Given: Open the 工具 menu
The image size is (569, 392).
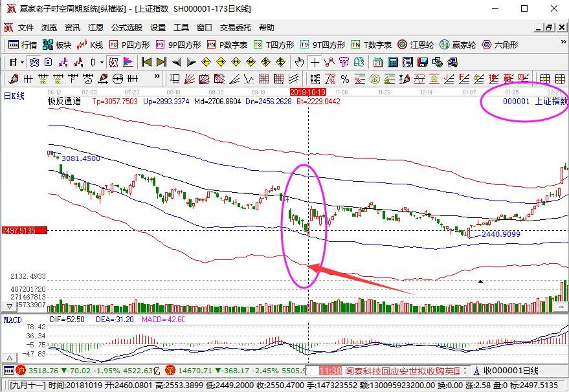Looking at the screenshot, I should (x=181, y=28).
